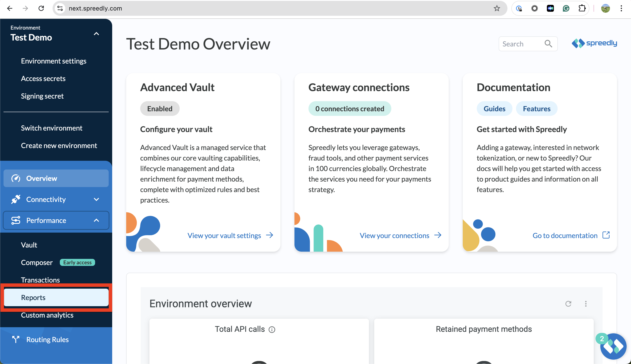Refresh the Environment overview panel
The image size is (631, 364).
coord(568,304)
